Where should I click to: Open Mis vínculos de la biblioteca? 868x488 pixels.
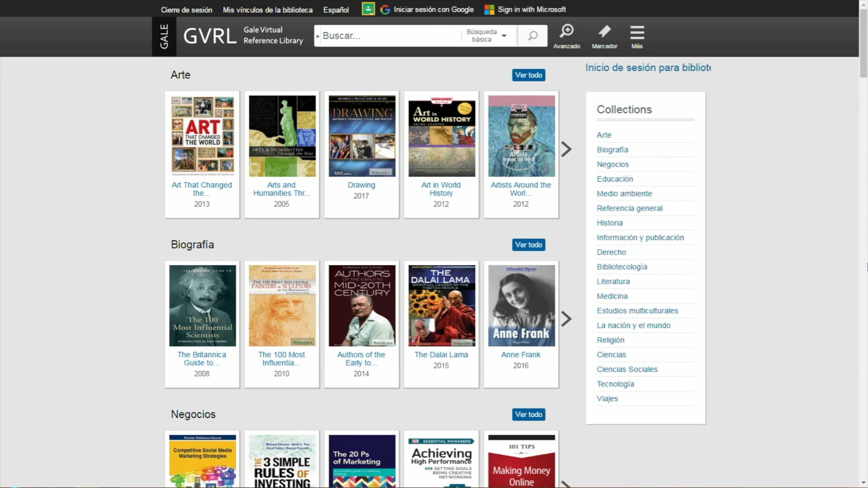(268, 10)
